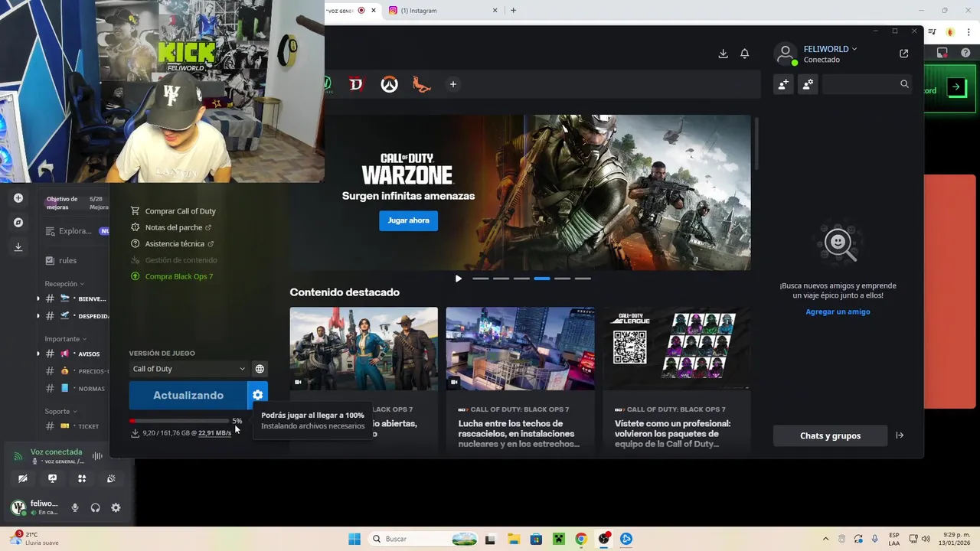Open Battle.net notifications bell
The image size is (980, 551).
(x=744, y=54)
